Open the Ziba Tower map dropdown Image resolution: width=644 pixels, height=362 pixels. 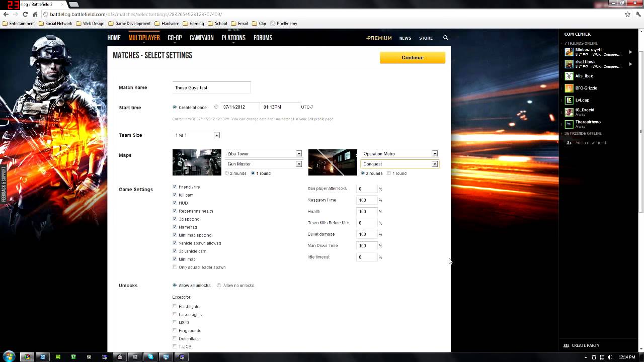point(264,153)
